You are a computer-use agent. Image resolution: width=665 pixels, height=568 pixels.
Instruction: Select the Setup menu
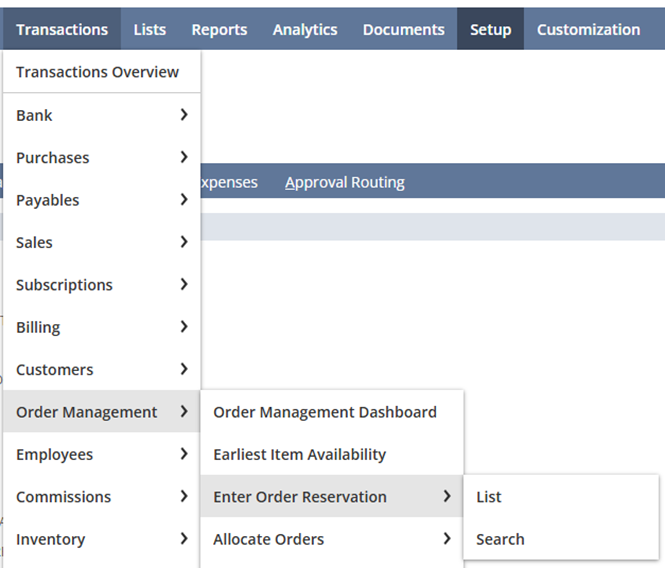click(490, 29)
